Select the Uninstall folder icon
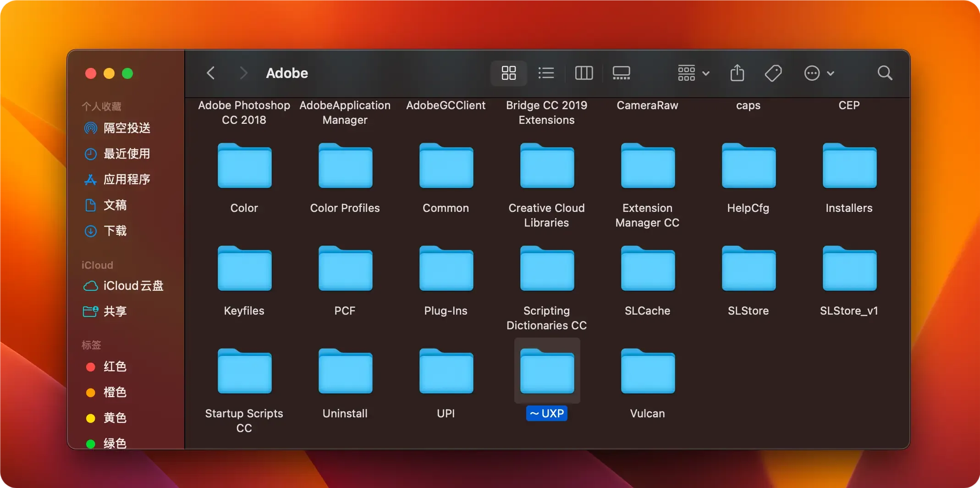The image size is (980, 488). 345,371
